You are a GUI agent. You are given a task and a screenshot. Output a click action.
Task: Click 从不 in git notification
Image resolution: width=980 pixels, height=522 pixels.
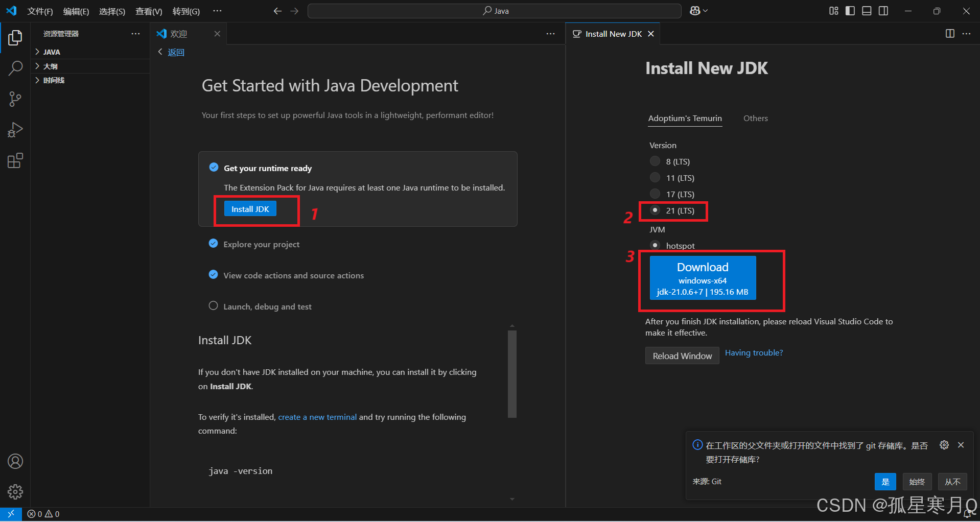(x=952, y=482)
